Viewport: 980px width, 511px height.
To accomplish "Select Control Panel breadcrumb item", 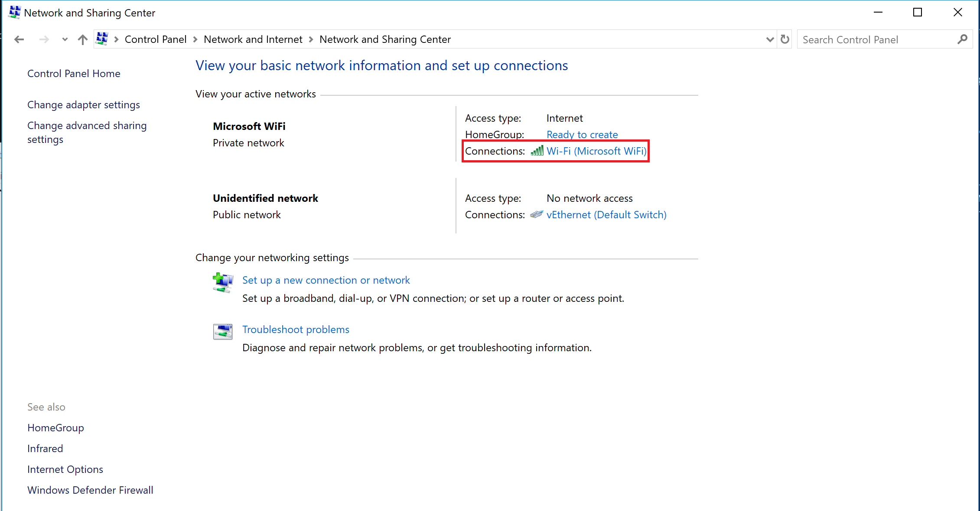I will tap(155, 39).
